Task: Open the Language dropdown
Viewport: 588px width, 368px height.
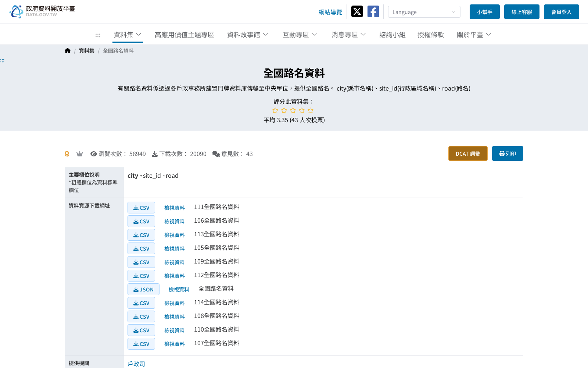Action: pyautogui.click(x=424, y=12)
